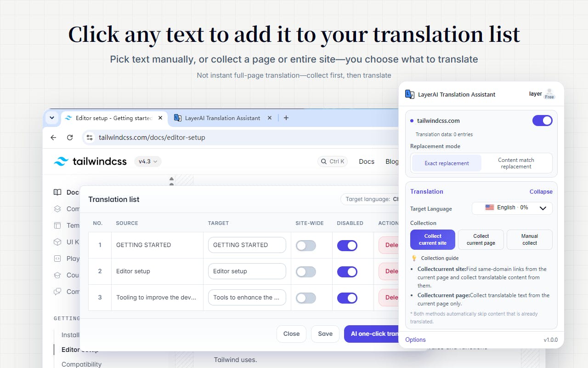This screenshot has height=368, width=588.
Task: Toggle Disabled for the Editor setup row
Action: [x=347, y=271]
